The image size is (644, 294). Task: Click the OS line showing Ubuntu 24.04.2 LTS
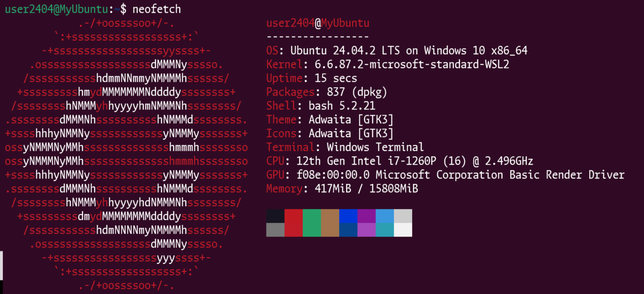pyautogui.click(x=397, y=51)
